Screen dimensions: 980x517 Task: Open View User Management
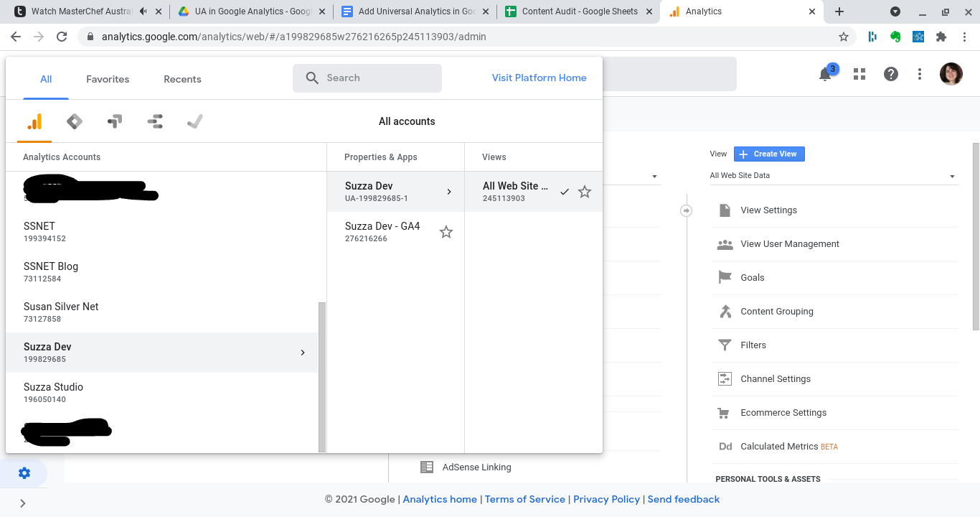835,244
